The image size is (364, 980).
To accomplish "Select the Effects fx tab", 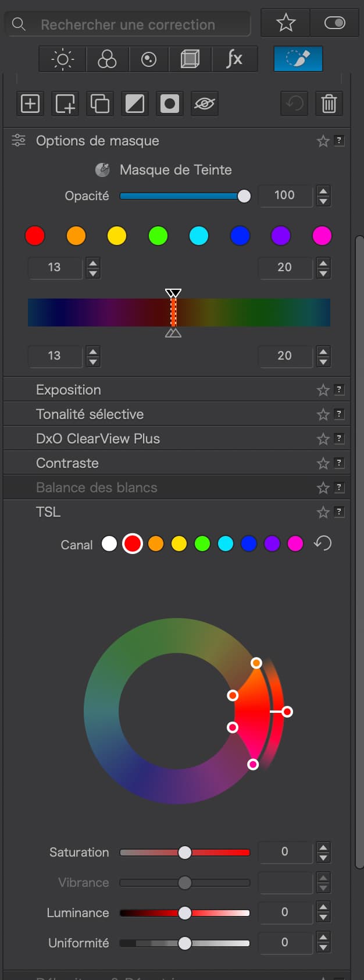I will [234, 59].
